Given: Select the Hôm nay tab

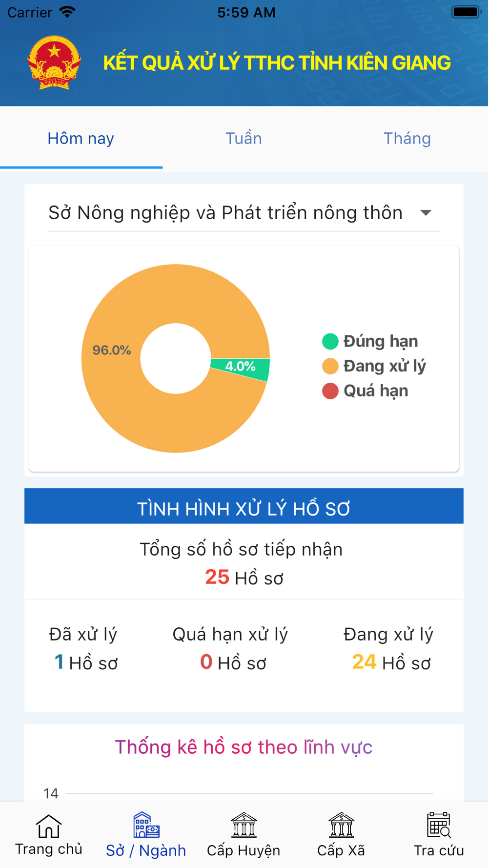Looking at the screenshot, I should click(x=81, y=139).
